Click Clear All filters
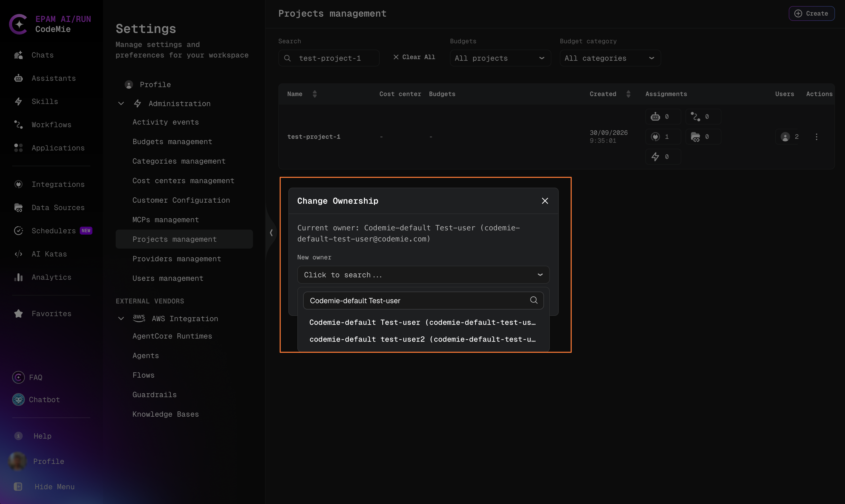The width and height of the screenshot is (845, 504). click(414, 57)
